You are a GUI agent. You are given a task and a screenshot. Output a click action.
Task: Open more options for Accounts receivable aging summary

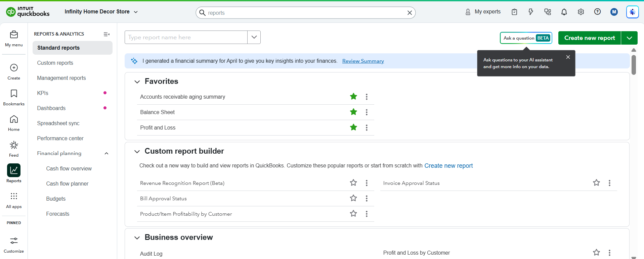367,97
